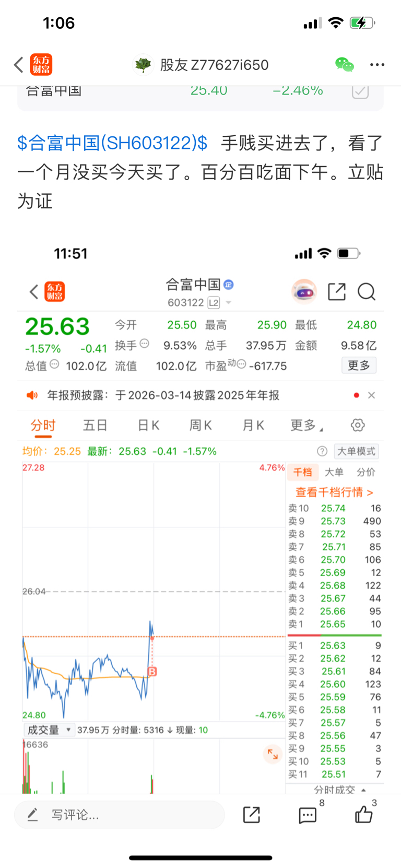Switch to the 五日 chart tab
The image size is (401, 868).
pyautogui.click(x=95, y=426)
